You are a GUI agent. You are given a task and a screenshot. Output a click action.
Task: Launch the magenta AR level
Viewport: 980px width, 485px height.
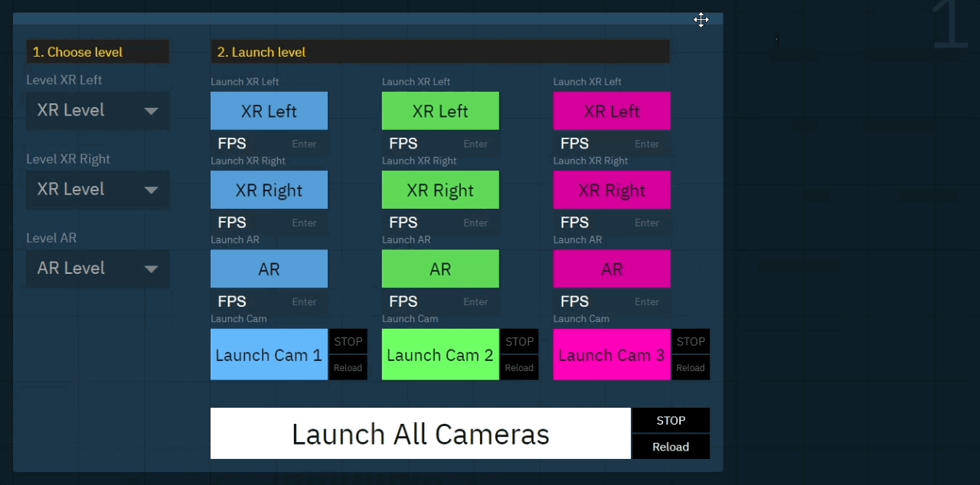(x=612, y=269)
